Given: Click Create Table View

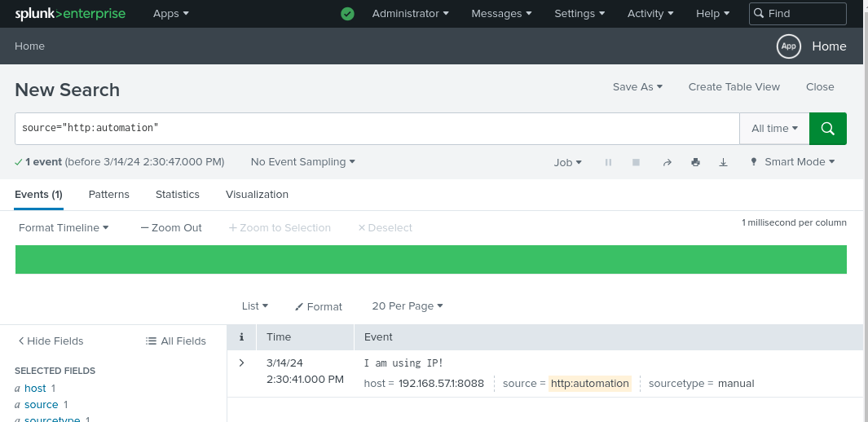Looking at the screenshot, I should pyautogui.click(x=734, y=87).
